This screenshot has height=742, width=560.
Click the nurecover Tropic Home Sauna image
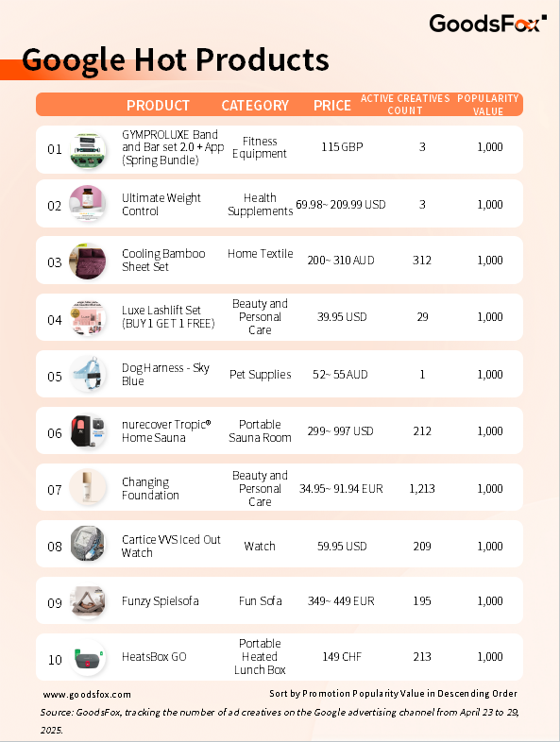[88, 431]
